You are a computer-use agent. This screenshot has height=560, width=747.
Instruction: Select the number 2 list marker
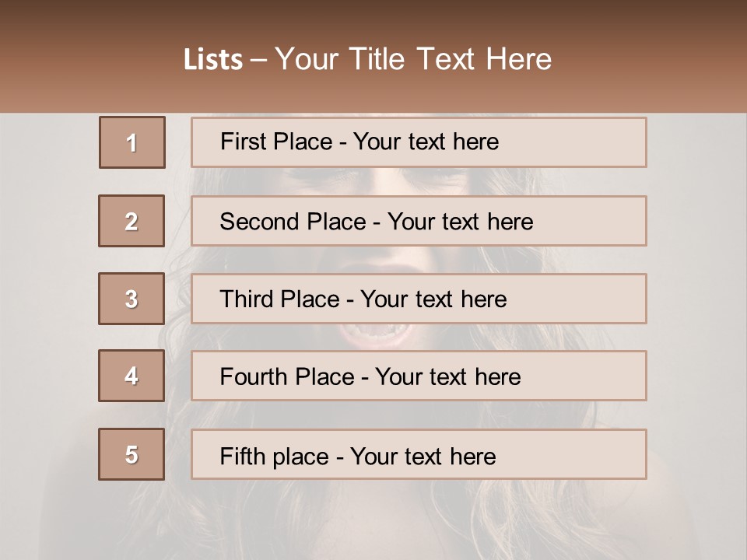coord(132,221)
